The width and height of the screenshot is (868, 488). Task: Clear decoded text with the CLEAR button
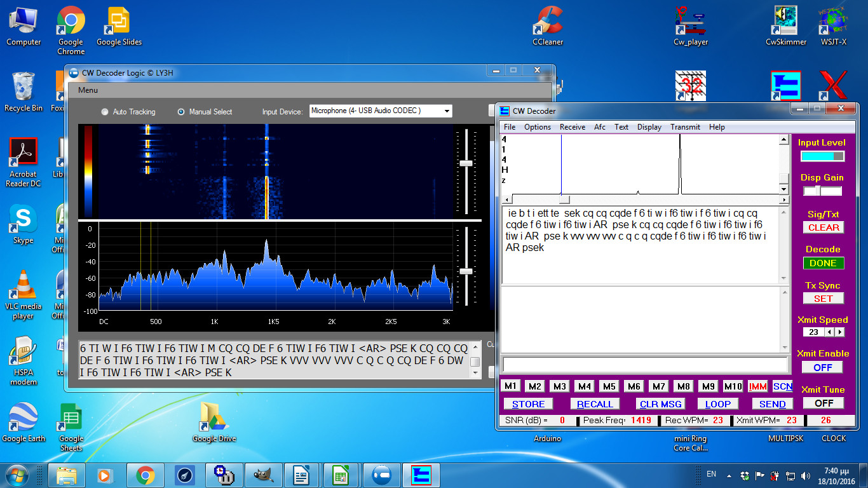point(823,227)
